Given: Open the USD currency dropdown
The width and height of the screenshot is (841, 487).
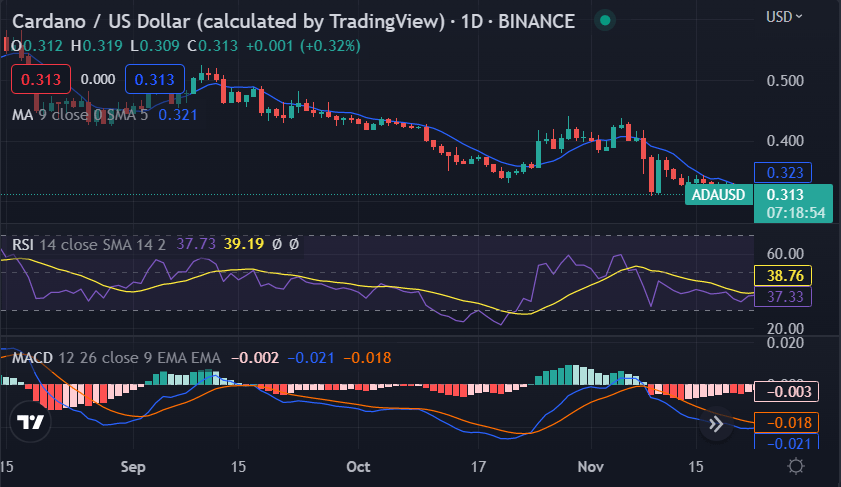Looking at the screenshot, I should [x=784, y=17].
